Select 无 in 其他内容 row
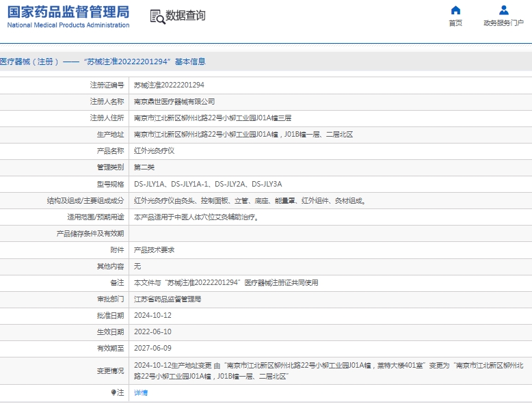This screenshot has height=406, width=532. coord(137,267)
